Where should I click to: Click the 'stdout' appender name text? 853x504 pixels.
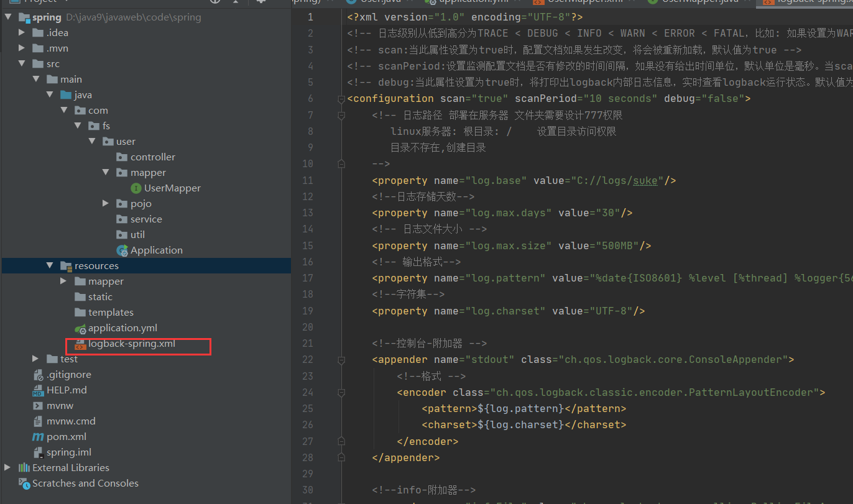[490, 360]
